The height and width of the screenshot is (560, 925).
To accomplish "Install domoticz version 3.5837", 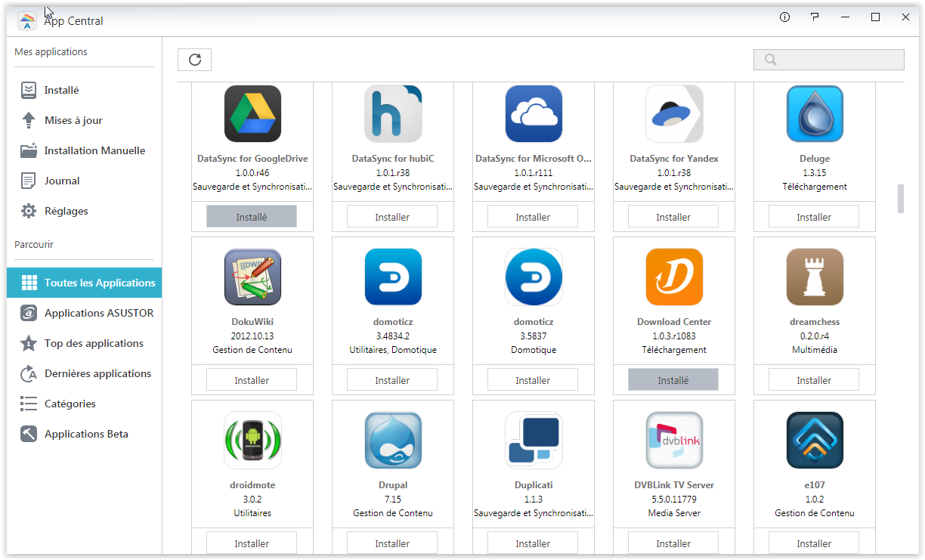I will (x=533, y=380).
